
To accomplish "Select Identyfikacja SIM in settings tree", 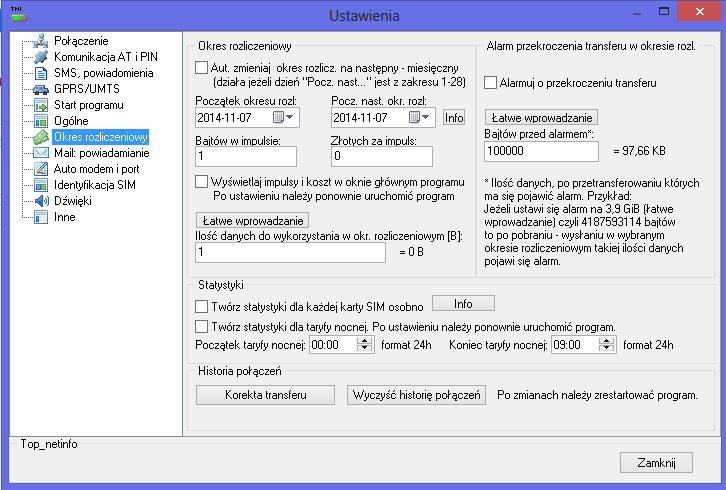I will pyautogui.click(x=94, y=185).
